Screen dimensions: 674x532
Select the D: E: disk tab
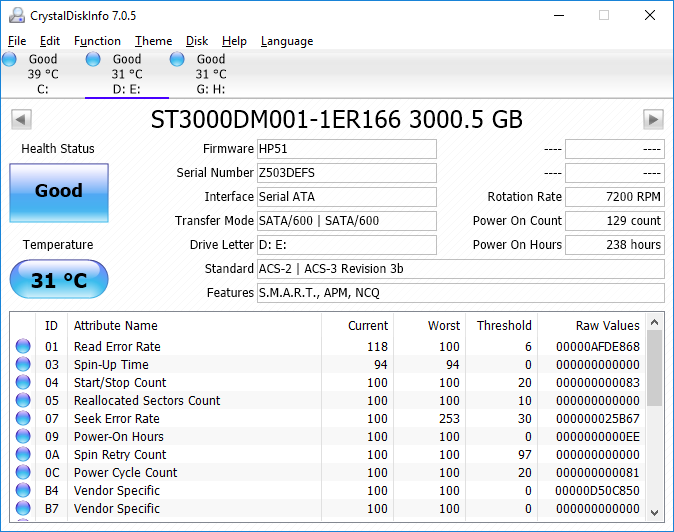pos(126,74)
